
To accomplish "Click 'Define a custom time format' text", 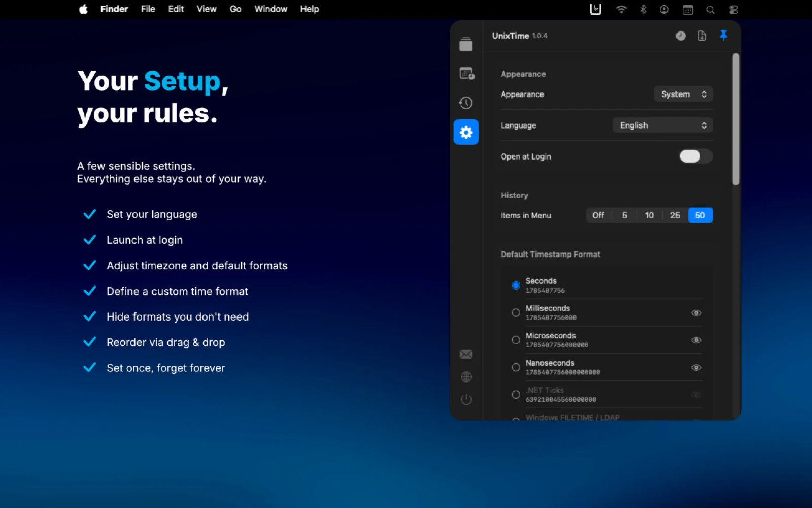I will 177,291.
